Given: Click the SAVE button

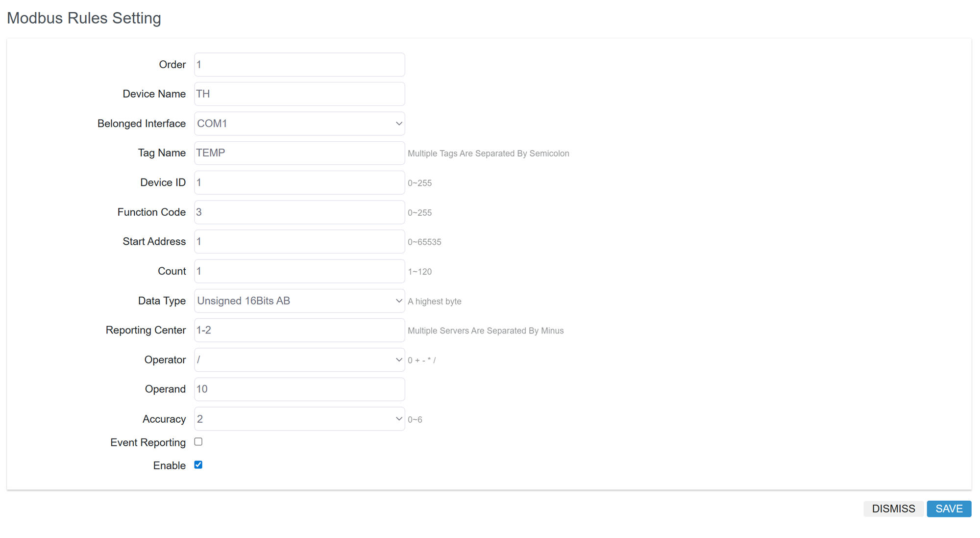Looking at the screenshot, I should pos(949,509).
